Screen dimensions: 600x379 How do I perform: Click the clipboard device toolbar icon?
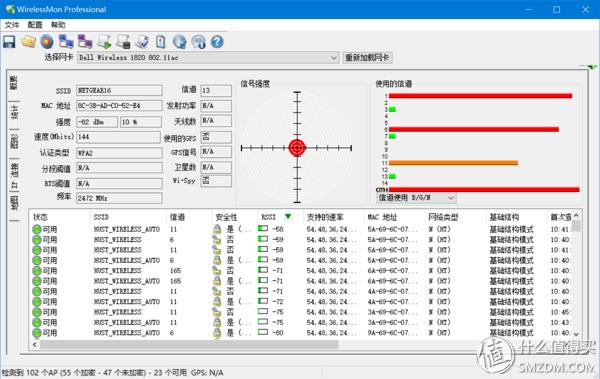(161, 42)
